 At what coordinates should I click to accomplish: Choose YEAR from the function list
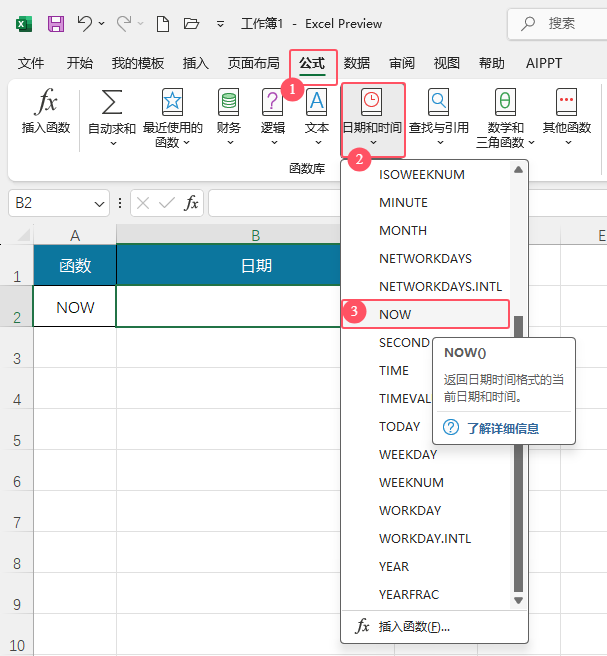[x=426, y=566]
